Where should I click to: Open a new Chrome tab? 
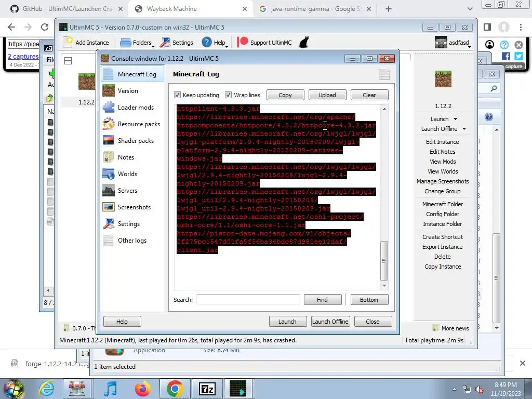(x=389, y=9)
